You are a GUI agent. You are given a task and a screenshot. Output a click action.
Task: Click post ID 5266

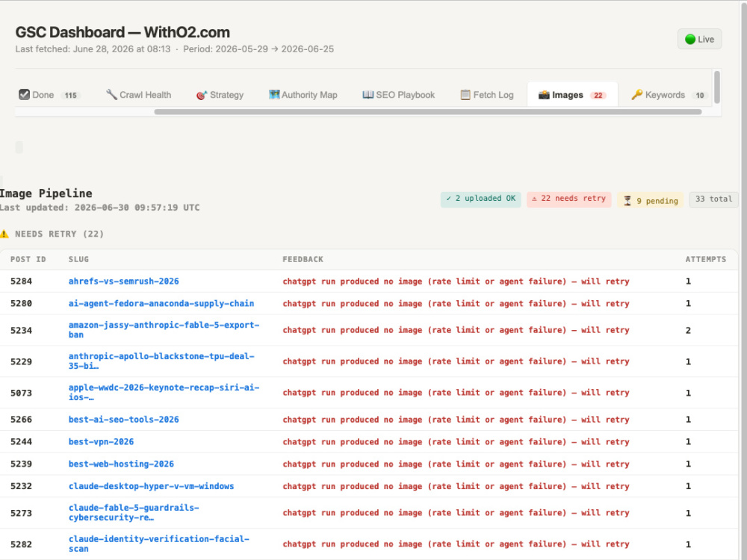coord(21,420)
